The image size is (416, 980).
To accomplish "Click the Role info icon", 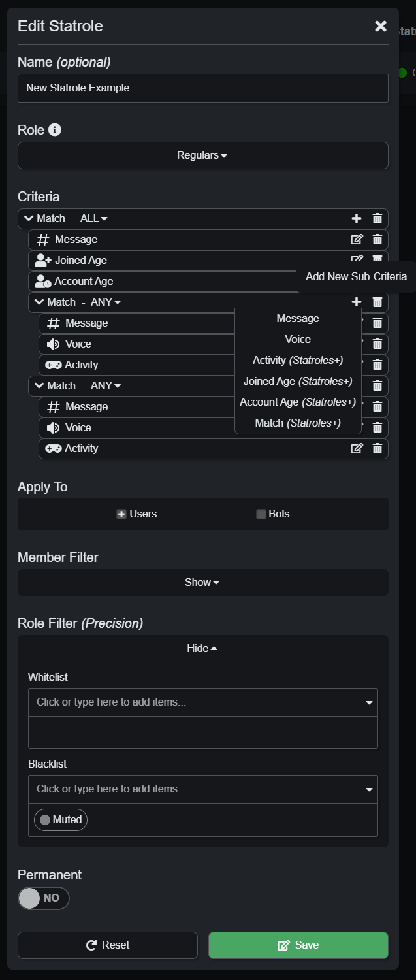I will [x=55, y=129].
